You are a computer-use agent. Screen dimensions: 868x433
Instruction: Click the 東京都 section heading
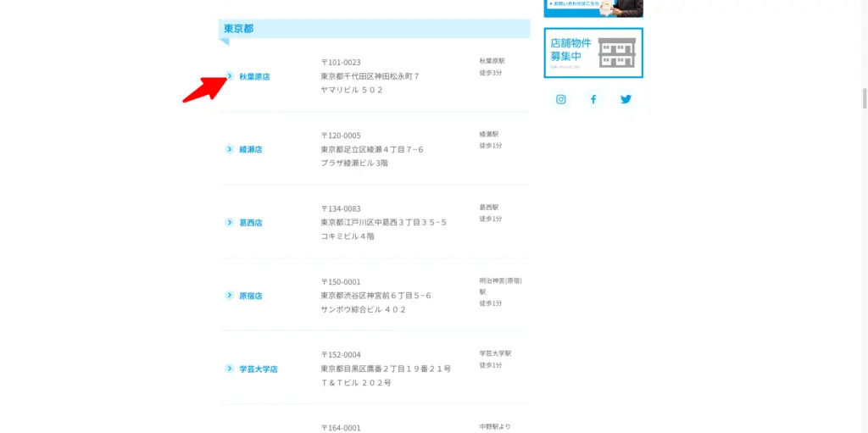point(374,29)
